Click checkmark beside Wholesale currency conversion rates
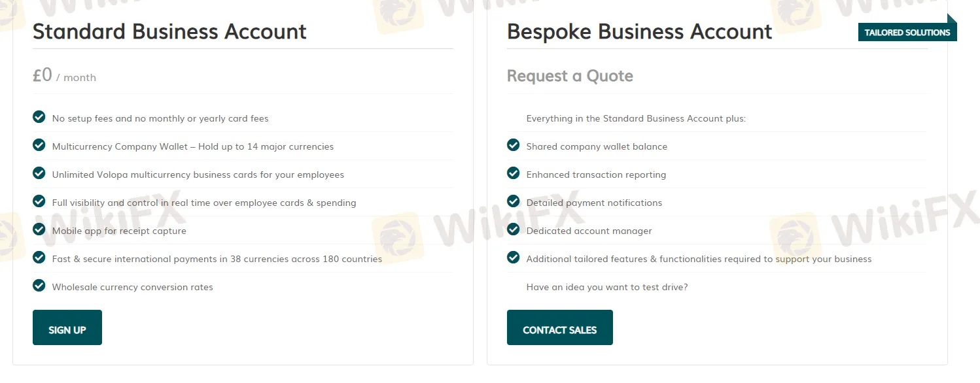 click(x=39, y=286)
